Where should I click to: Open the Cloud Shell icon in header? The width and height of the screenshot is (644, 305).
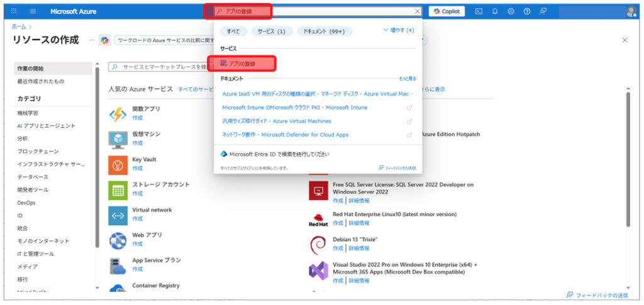pyautogui.click(x=479, y=11)
